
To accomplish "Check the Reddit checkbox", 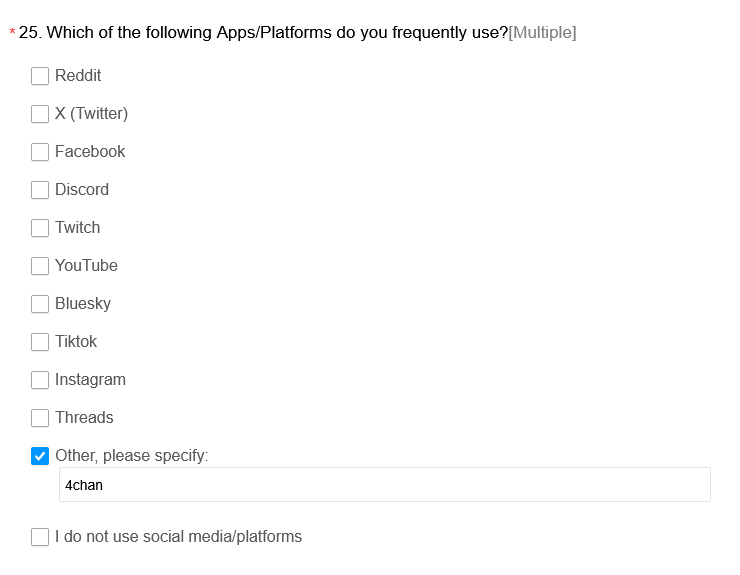I will pos(40,76).
